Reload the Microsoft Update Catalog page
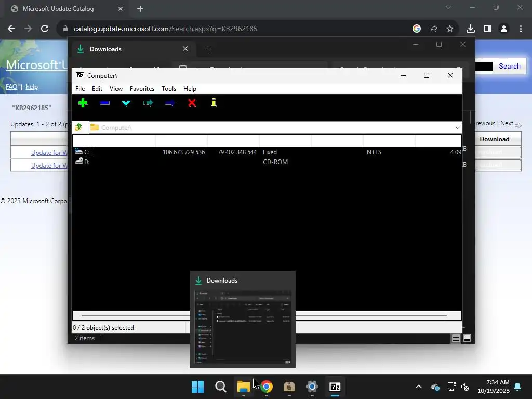This screenshot has width=532, height=399. tap(45, 29)
